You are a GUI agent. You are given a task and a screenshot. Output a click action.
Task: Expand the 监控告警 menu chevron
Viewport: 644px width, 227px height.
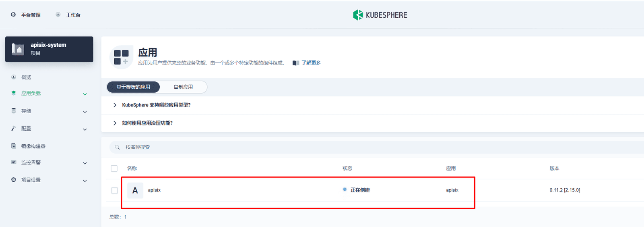(x=85, y=163)
